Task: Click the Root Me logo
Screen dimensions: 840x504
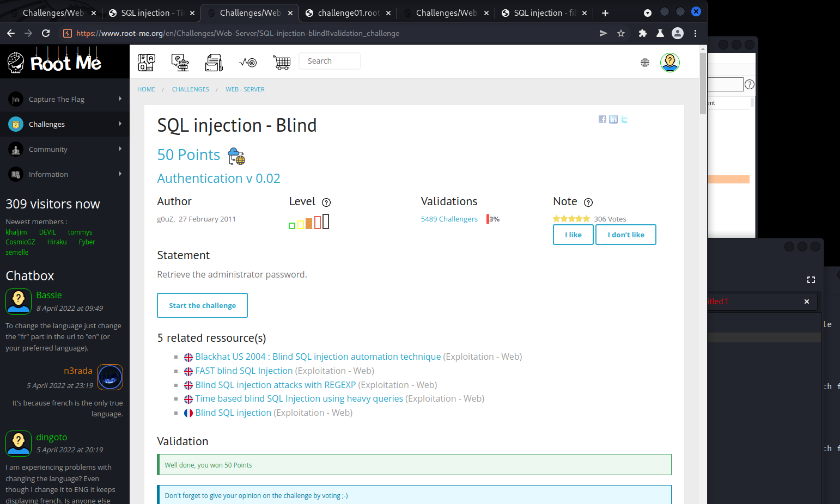Action: [x=54, y=61]
